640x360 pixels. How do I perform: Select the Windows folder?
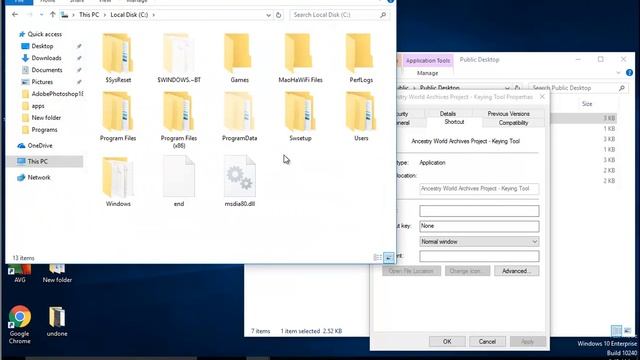[x=118, y=181]
